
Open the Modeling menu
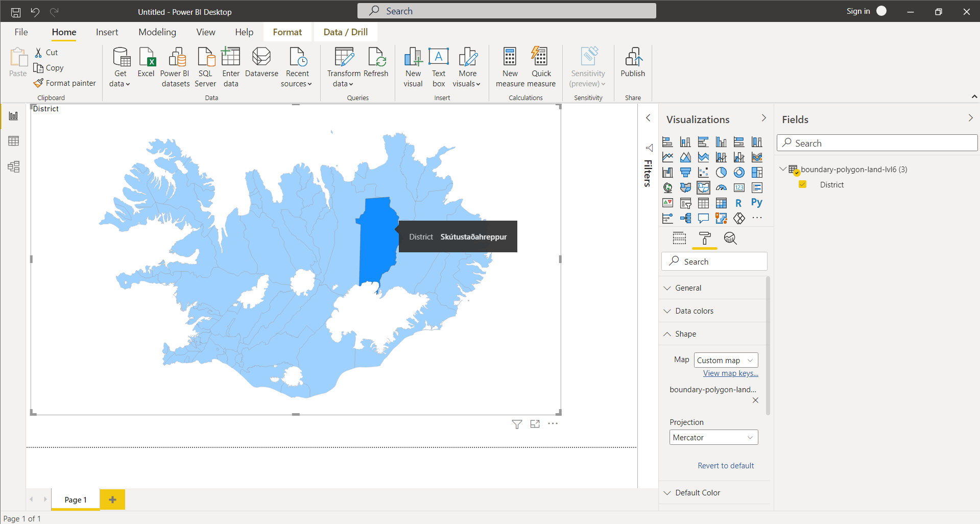(x=157, y=32)
